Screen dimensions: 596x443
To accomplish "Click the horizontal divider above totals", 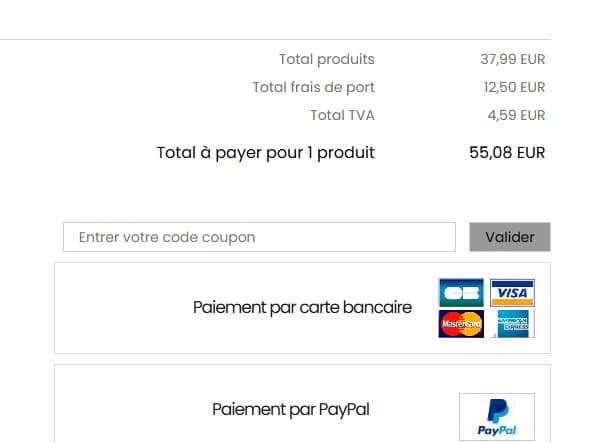I will (276, 39).
